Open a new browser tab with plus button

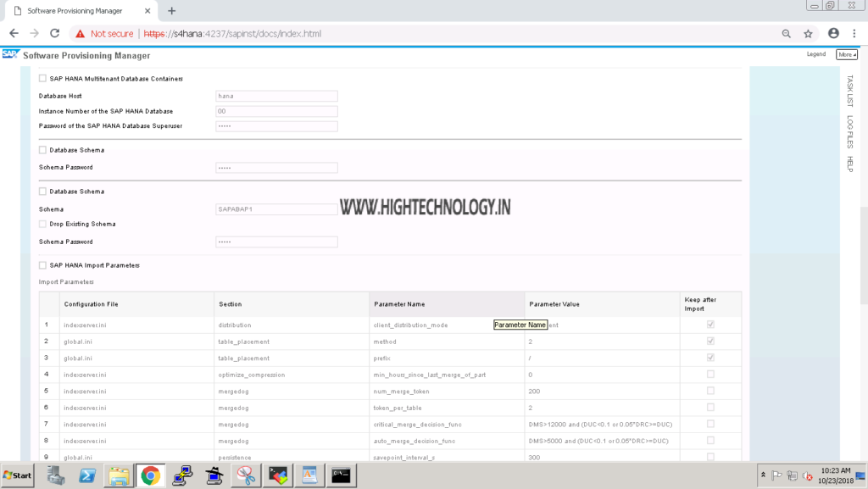[171, 10]
